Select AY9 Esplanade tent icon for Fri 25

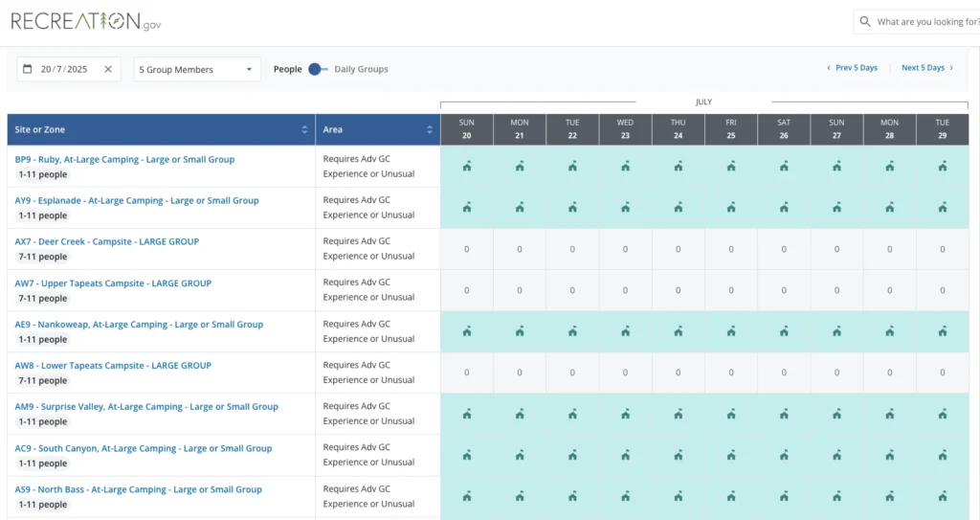[731, 208]
